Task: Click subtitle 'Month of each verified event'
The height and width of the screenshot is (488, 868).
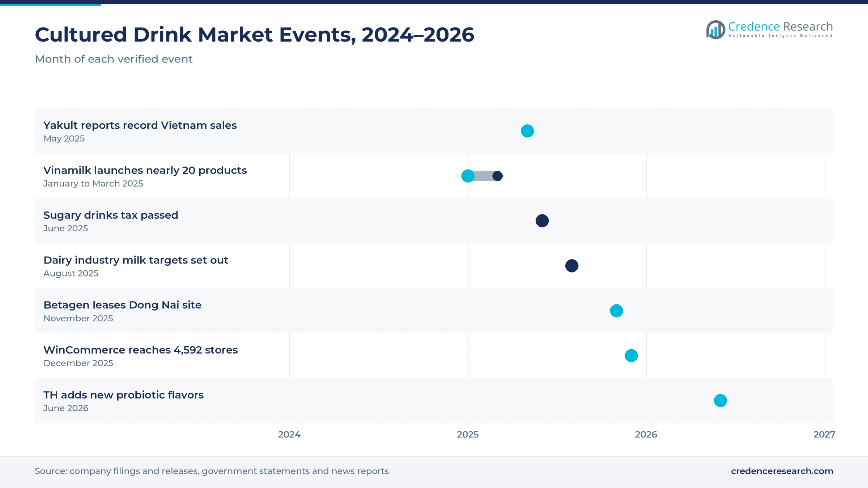Action: (114, 59)
